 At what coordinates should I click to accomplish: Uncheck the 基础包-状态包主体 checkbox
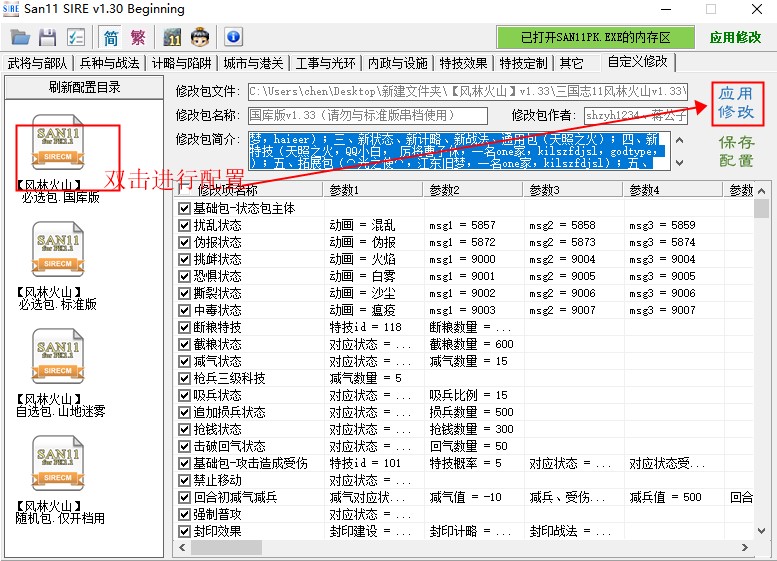click(x=184, y=209)
